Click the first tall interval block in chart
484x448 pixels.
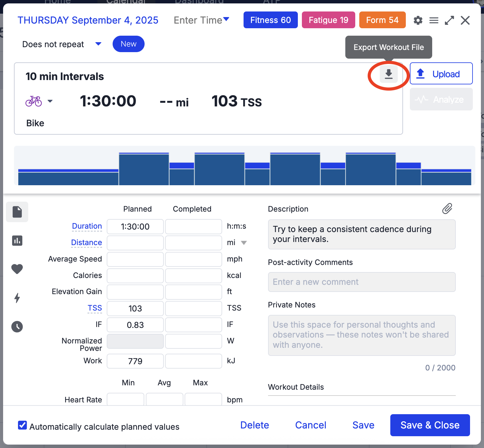click(x=144, y=169)
